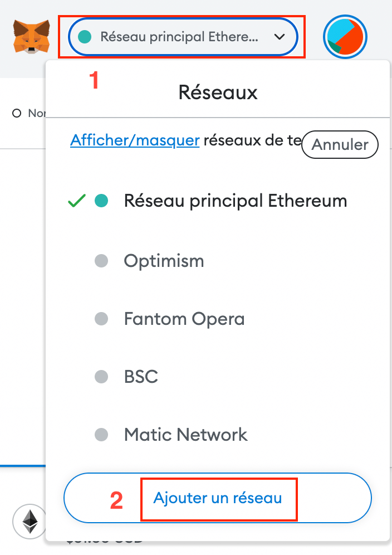The height and width of the screenshot is (555, 392).
Task: Open the Afficher/masquer link
Action: point(134,140)
